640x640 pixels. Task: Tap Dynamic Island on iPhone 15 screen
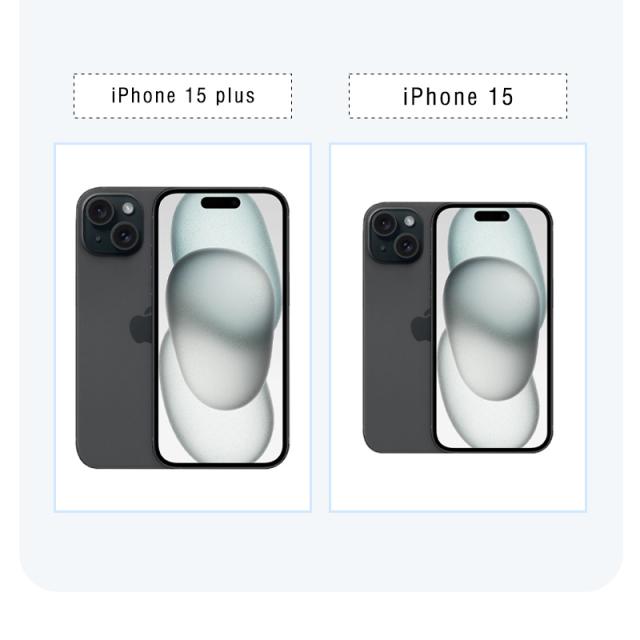(x=492, y=216)
